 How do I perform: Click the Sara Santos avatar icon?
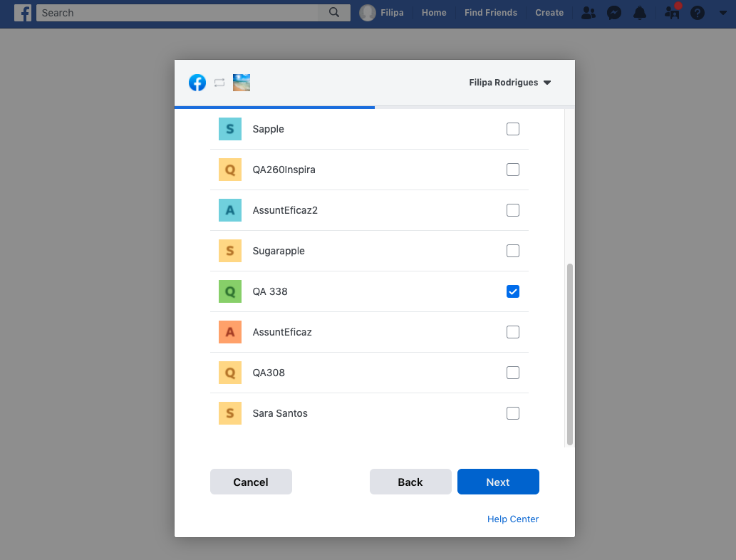click(x=230, y=413)
